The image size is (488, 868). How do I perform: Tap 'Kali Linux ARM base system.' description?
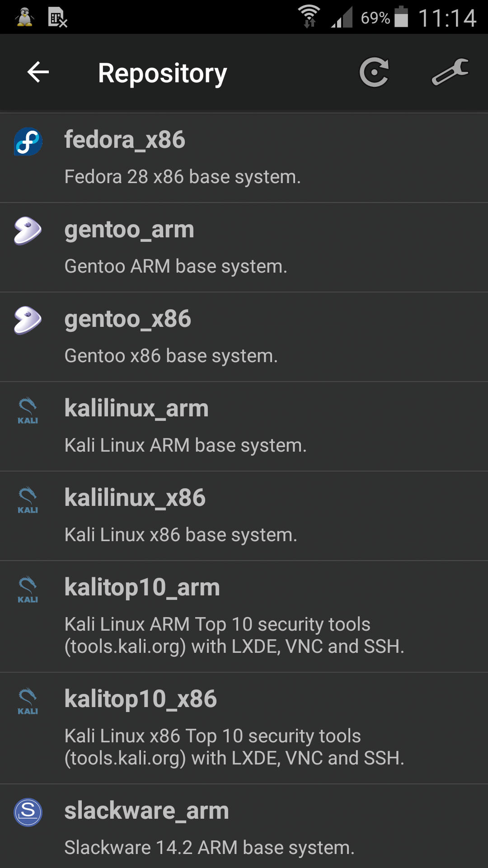186,445
